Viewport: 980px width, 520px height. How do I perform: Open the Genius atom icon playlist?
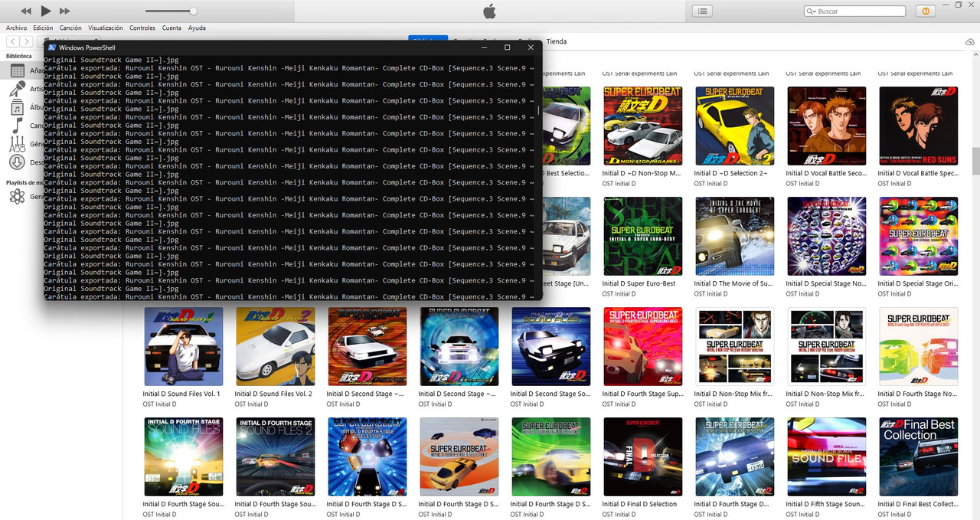(18, 197)
